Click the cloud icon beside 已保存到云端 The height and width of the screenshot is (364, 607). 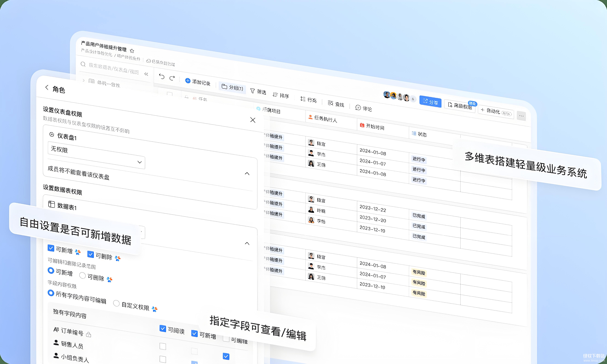pyautogui.click(x=148, y=61)
